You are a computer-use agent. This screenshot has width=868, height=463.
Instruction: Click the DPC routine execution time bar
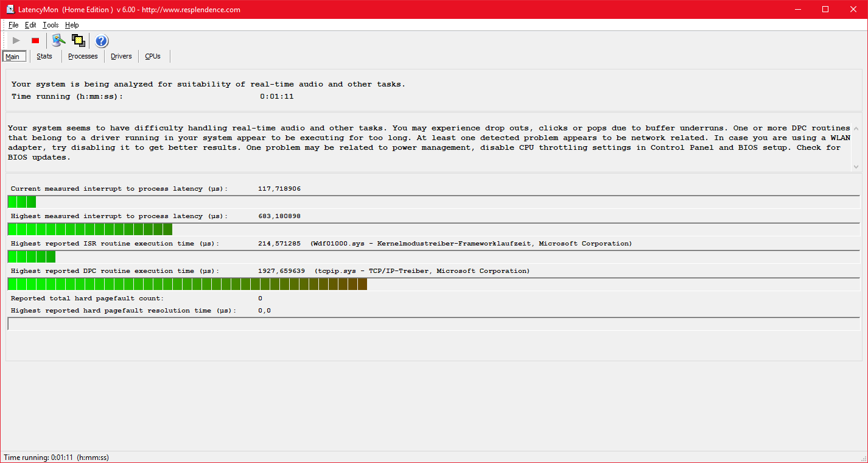coord(187,284)
